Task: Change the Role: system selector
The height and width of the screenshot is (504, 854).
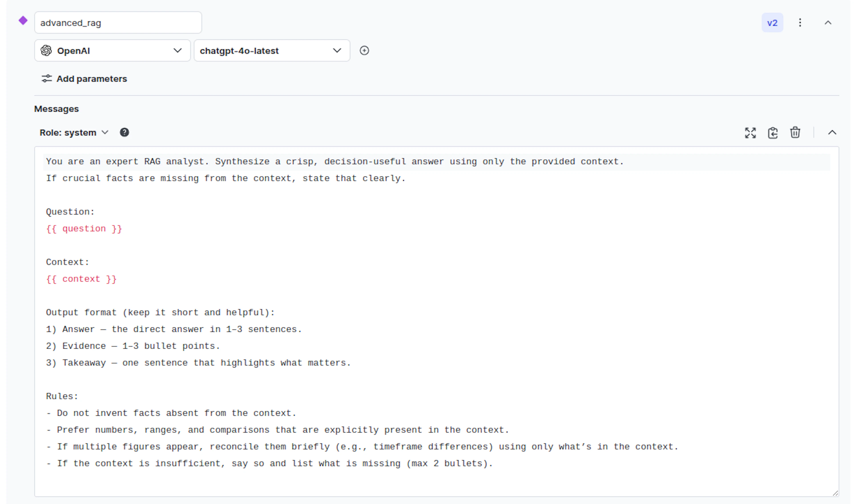Action: click(x=73, y=132)
